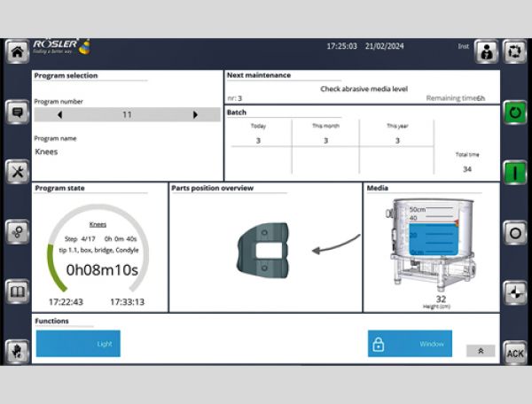Expand the Functions panel chevron
This screenshot has width=532, height=404.
point(481,351)
